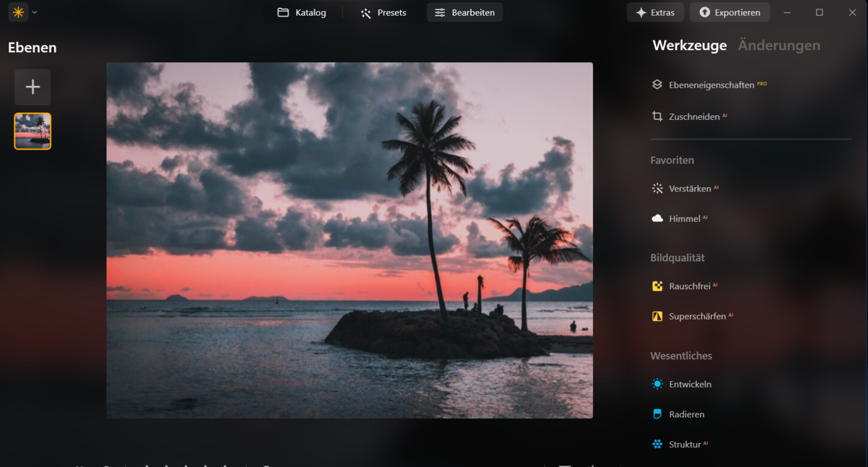Viewport: 868px width, 467px height.
Task: Select the sunset layer thumbnail
Action: pos(32,131)
